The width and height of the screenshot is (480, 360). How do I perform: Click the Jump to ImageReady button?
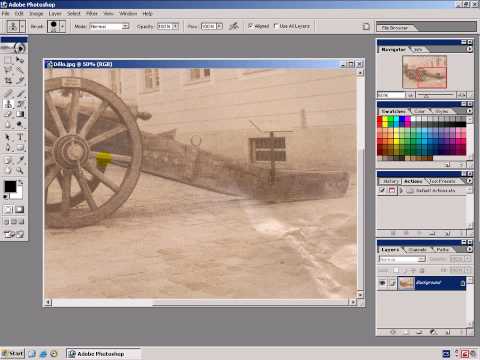(14, 235)
